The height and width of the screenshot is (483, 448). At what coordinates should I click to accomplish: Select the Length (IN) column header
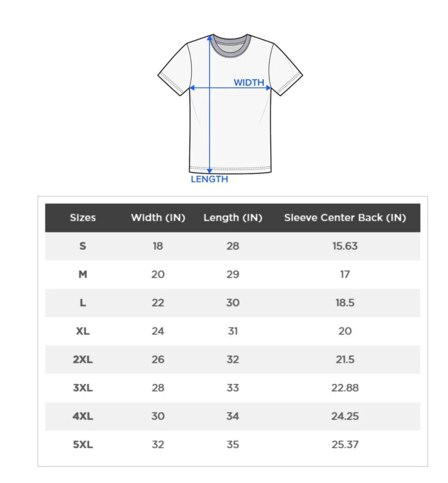233,218
